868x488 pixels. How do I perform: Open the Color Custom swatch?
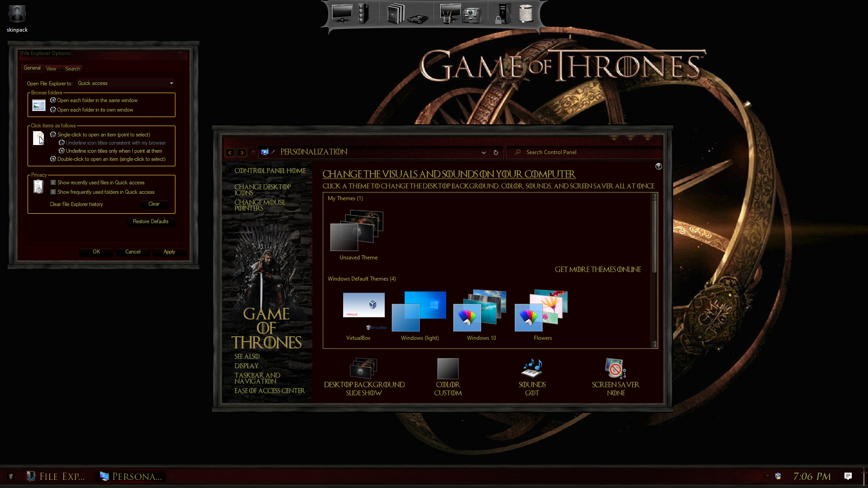pyautogui.click(x=448, y=369)
